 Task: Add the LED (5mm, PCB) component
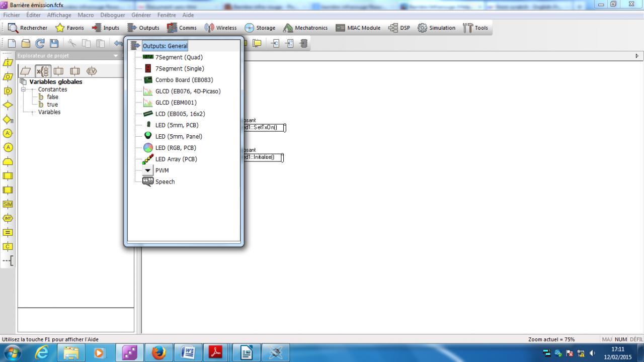pos(176,125)
